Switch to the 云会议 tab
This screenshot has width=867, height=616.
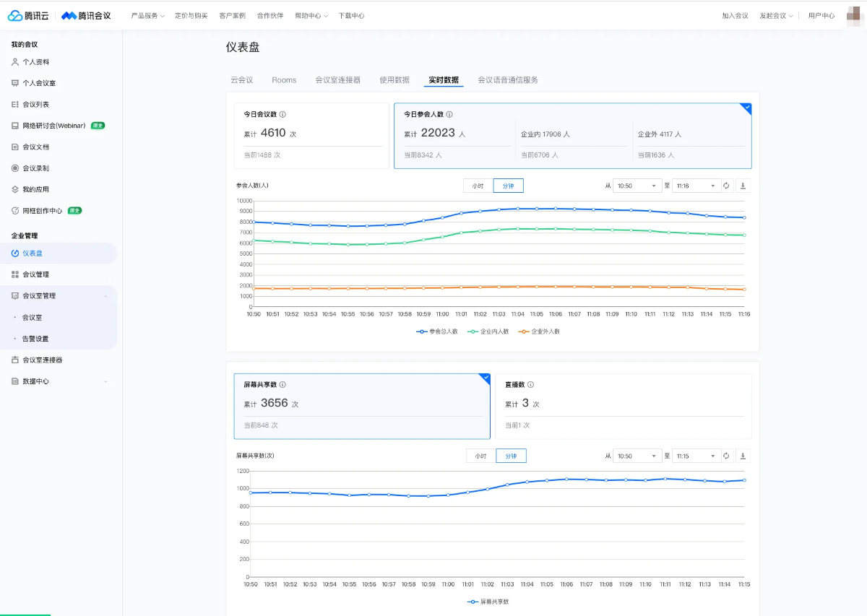[x=241, y=80]
